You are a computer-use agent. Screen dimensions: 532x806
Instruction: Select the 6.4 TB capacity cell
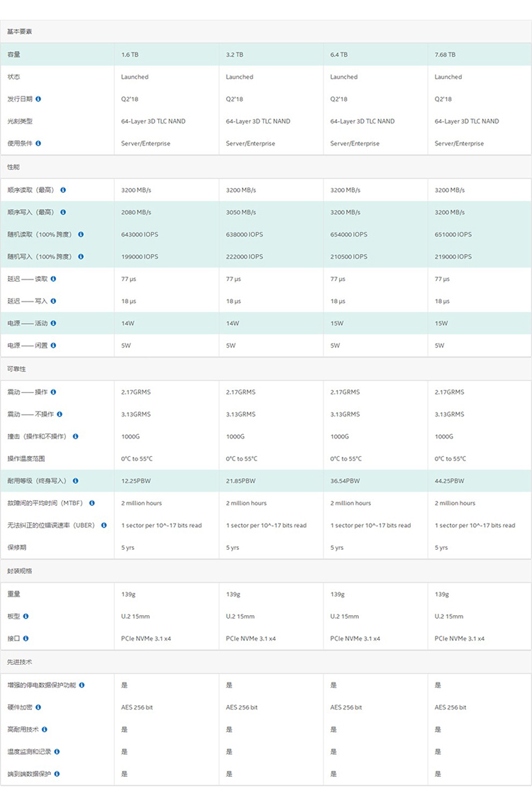pos(376,55)
